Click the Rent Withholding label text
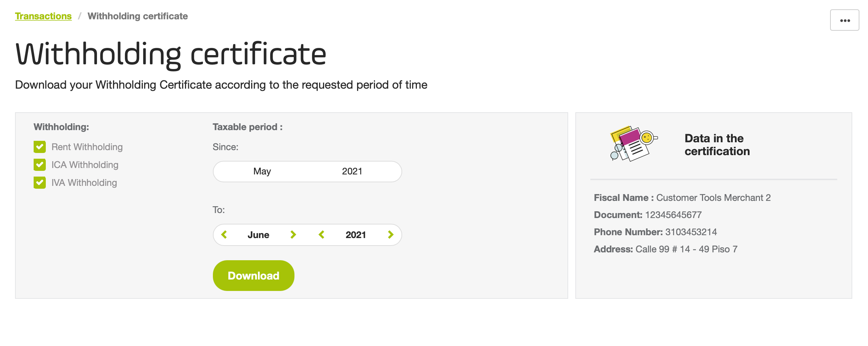 click(87, 147)
